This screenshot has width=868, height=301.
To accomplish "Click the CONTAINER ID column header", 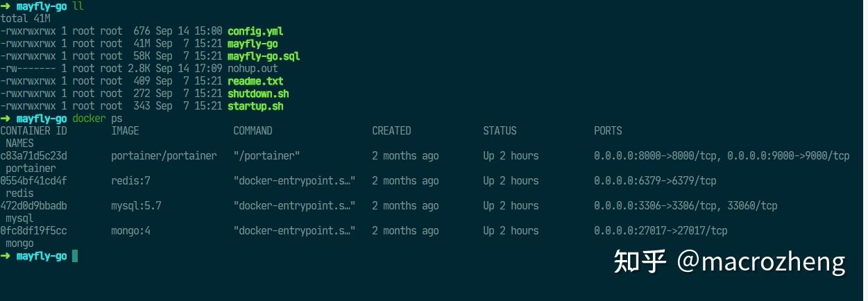I will (x=33, y=131).
